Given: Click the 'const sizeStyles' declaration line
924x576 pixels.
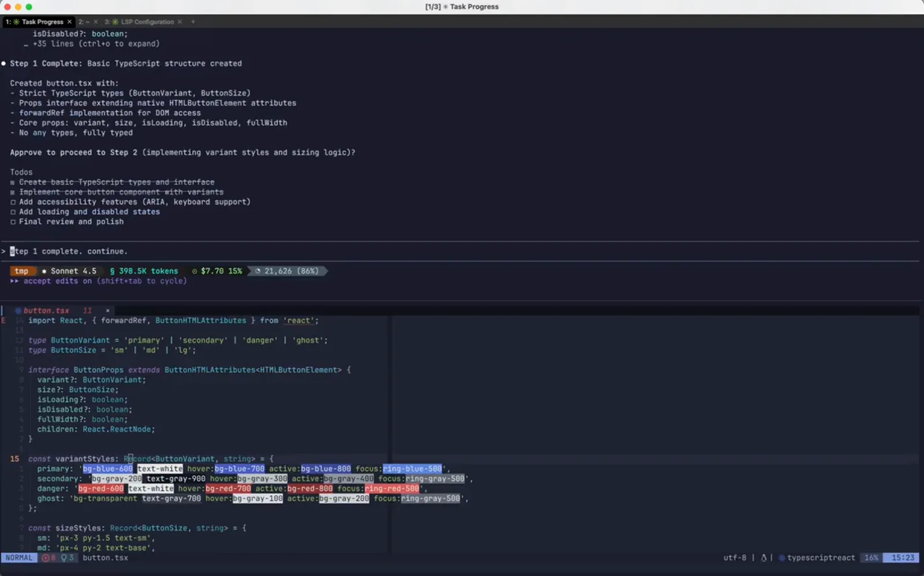Looking at the screenshot, I should pos(137,528).
